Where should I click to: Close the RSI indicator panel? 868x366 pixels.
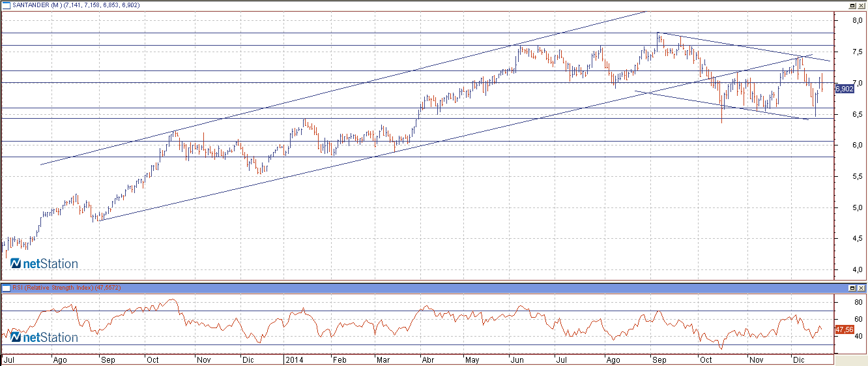click(x=861, y=288)
